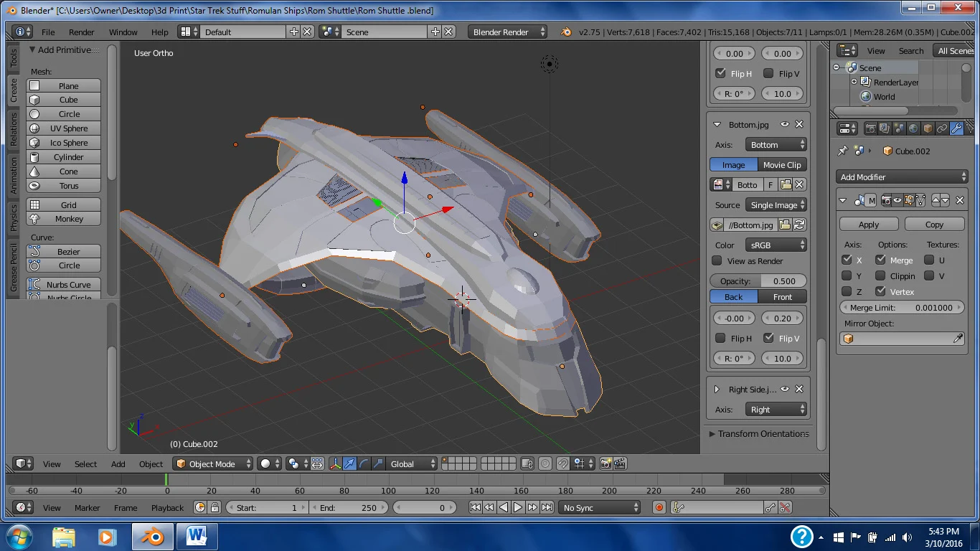The height and width of the screenshot is (551, 980).
Task: Adjust the Opacity slider
Action: (x=758, y=281)
